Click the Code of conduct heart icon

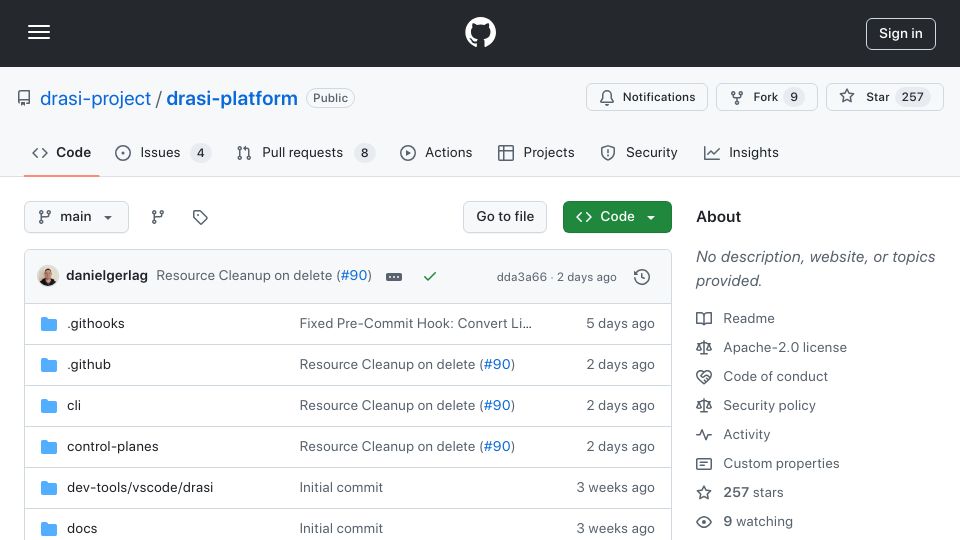pyautogui.click(x=704, y=377)
